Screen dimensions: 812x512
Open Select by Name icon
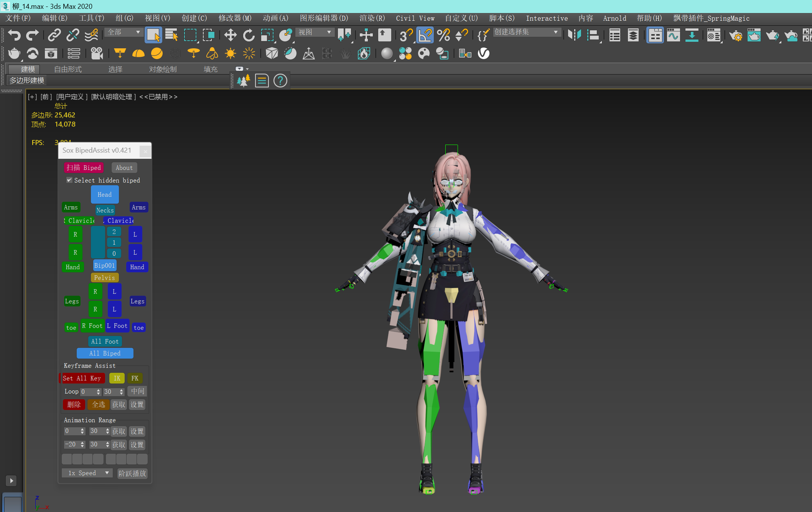point(171,35)
